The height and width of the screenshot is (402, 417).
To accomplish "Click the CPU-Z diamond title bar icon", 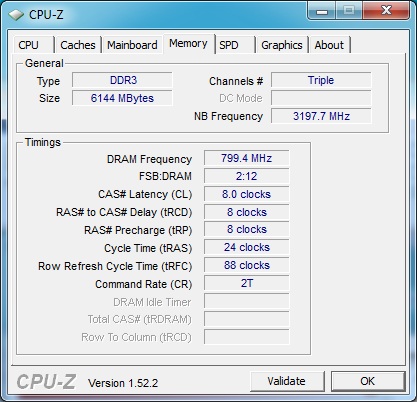I will [15, 15].
